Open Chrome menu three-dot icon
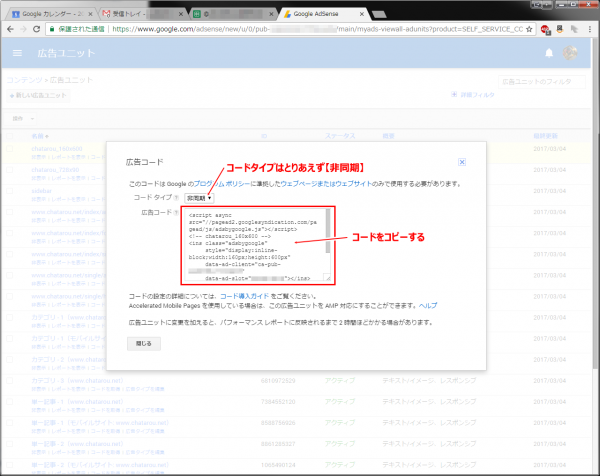This screenshot has width=600, height=476. coord(590,29)
